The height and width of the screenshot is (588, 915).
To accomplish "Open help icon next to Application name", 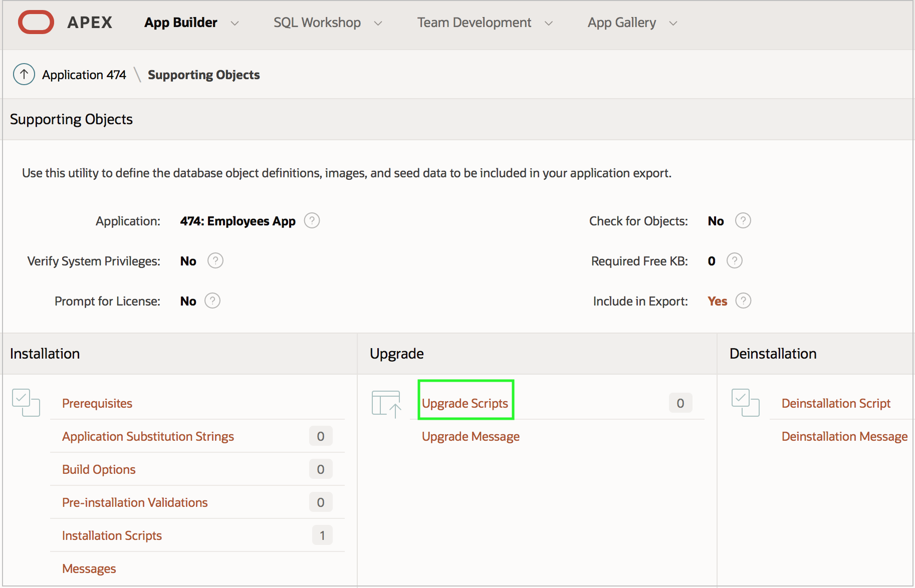I will pos(312,221).
